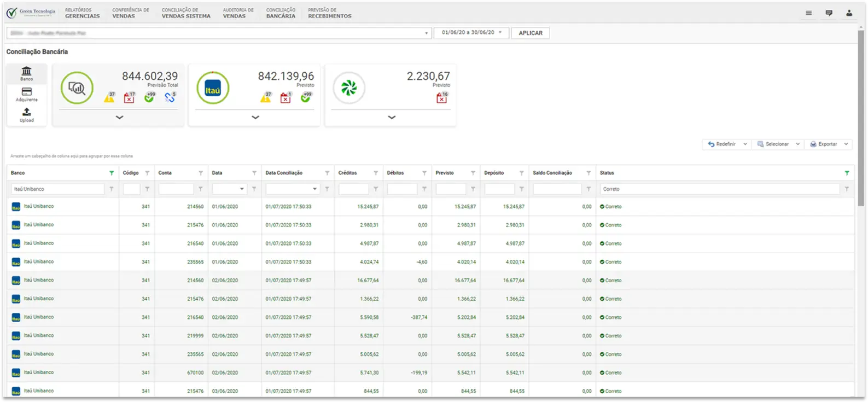
Task: Show 37 warnings in Itaú card
Action: point(266,97)
